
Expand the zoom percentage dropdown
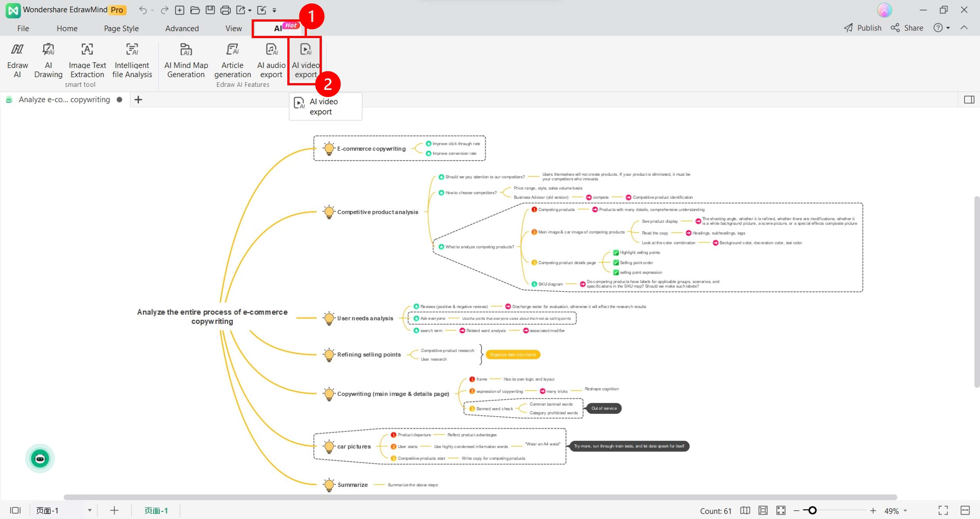[905, 511]
